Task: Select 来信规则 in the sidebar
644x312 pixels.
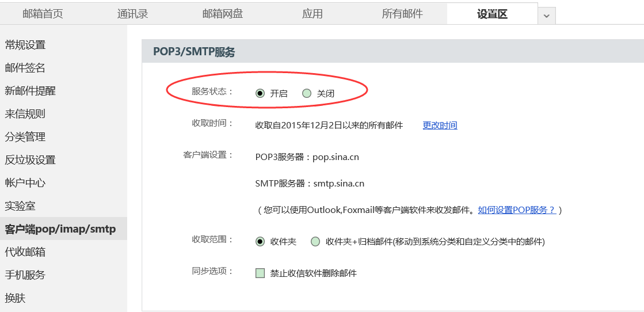Action: (x=25, y=114)
